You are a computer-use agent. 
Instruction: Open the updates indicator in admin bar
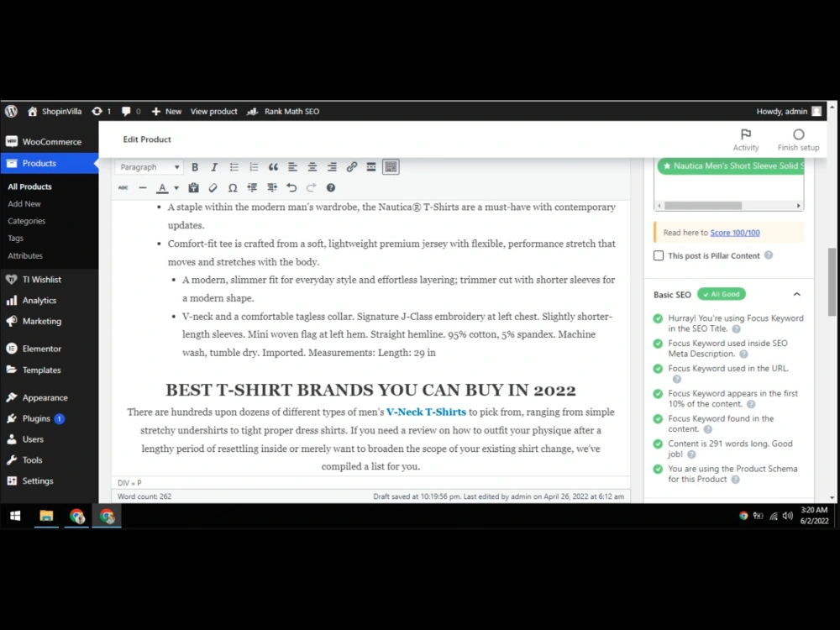click(102, 112)
